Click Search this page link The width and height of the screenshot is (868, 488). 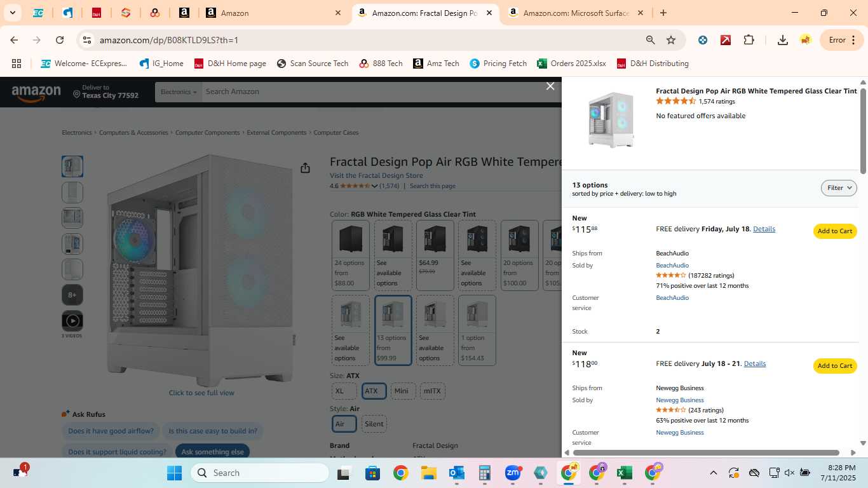point(432,186)
